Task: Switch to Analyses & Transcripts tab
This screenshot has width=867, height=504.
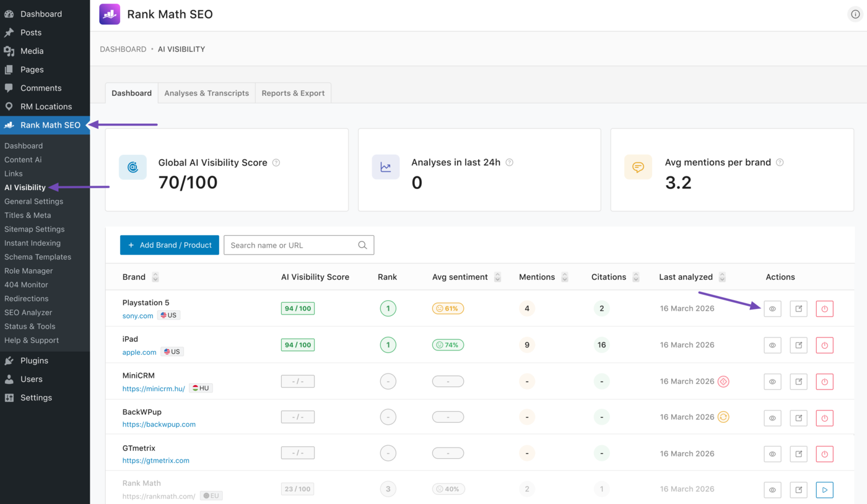Action: click(x=206, y=93)
